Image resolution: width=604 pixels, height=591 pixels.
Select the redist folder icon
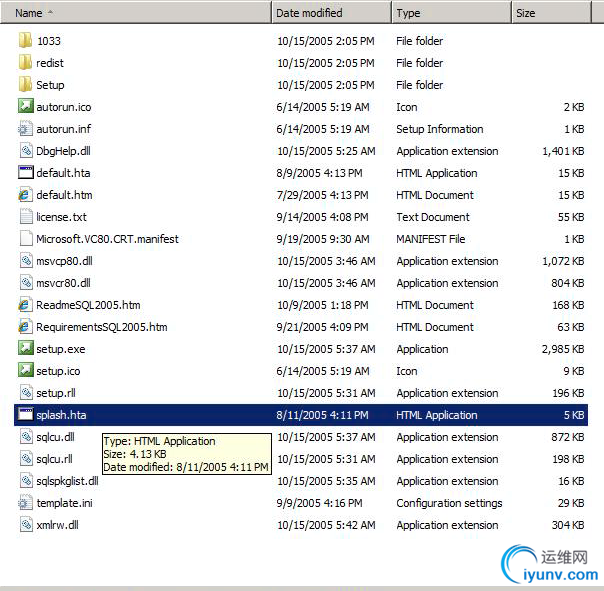click(25, 62)
